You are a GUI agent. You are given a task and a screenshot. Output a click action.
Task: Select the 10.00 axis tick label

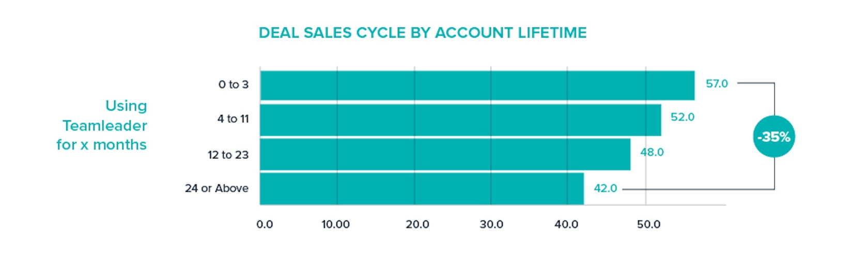click(335, 224)
